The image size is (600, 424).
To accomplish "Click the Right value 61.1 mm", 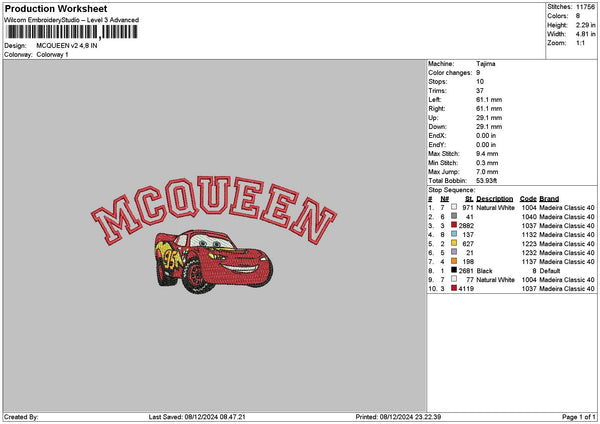I will [x=489, y=109].
